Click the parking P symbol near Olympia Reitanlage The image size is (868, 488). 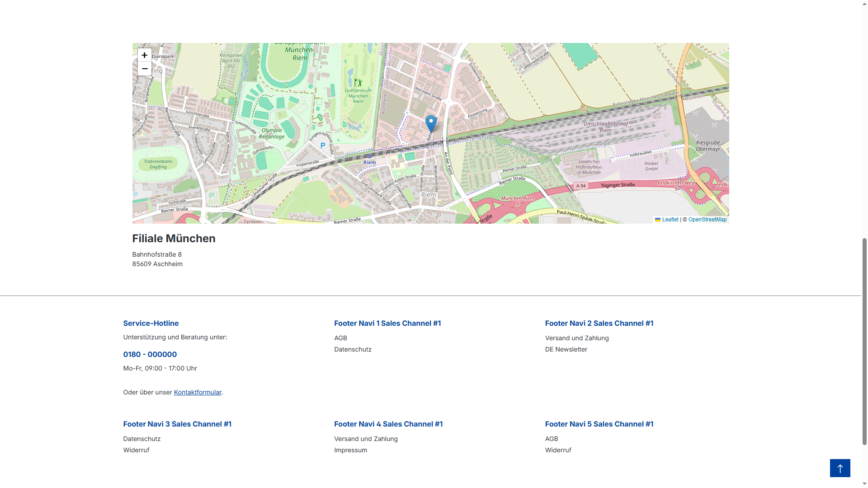(x=323, y=145)
